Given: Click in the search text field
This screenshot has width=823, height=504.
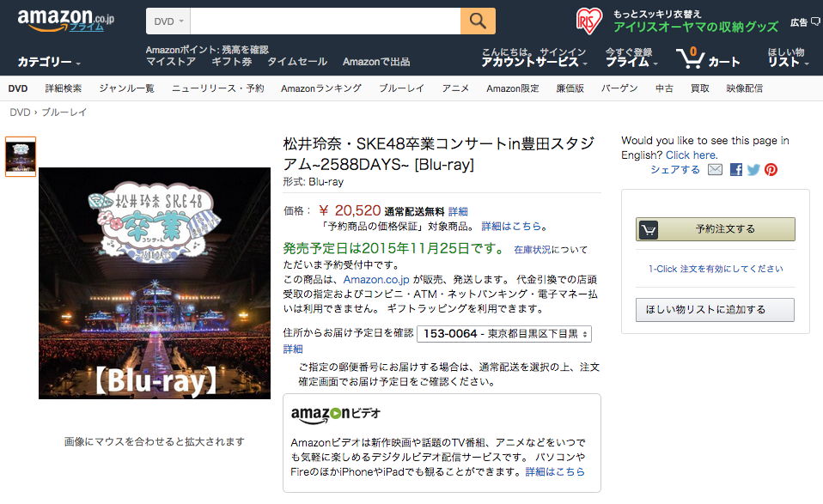Looking at the screenshot, I should [325, 21].
